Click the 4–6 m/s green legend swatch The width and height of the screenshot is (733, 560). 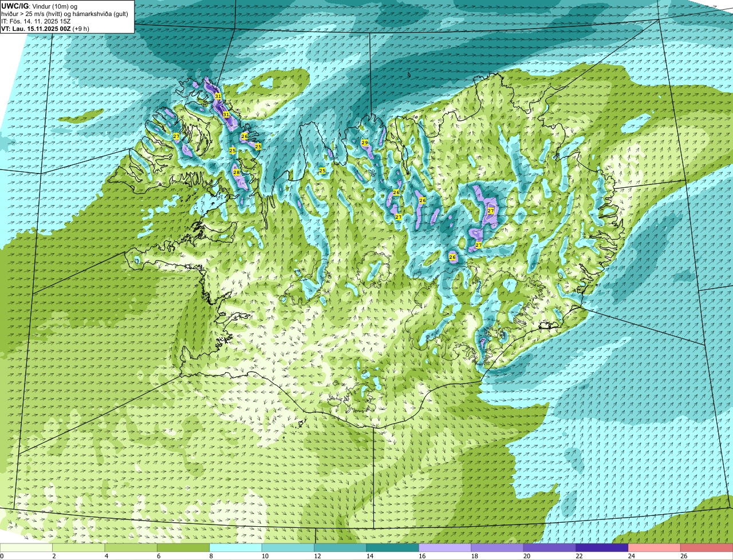click(x=131, y=548)
